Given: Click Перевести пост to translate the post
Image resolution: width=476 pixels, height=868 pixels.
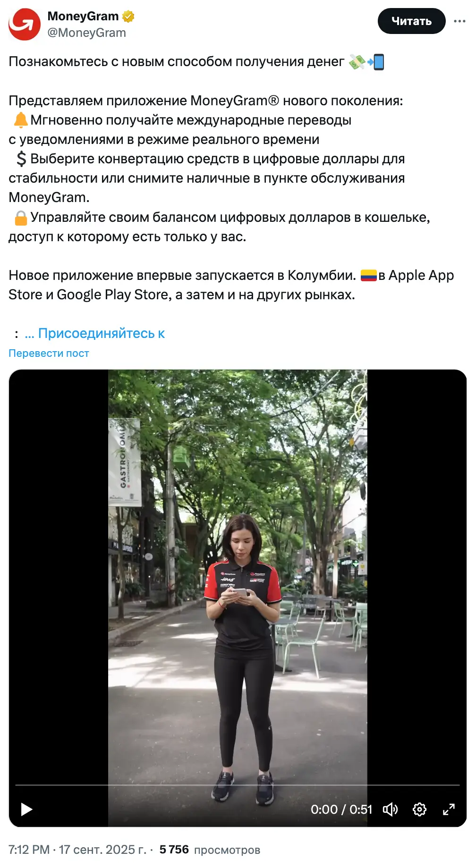Looking at the screenshot, I should click(49, 353).
